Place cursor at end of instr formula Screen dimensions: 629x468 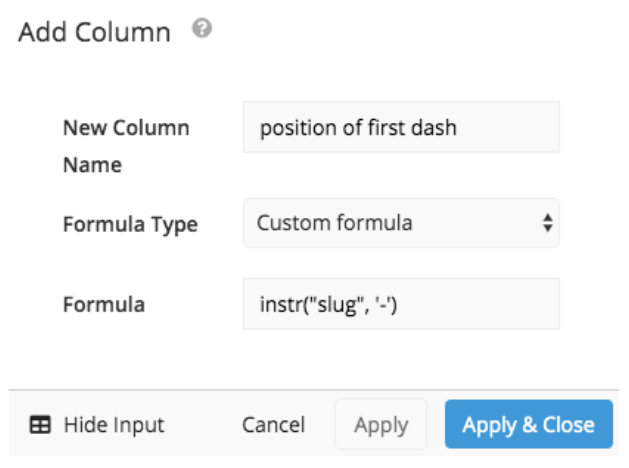tap(398, 305)
